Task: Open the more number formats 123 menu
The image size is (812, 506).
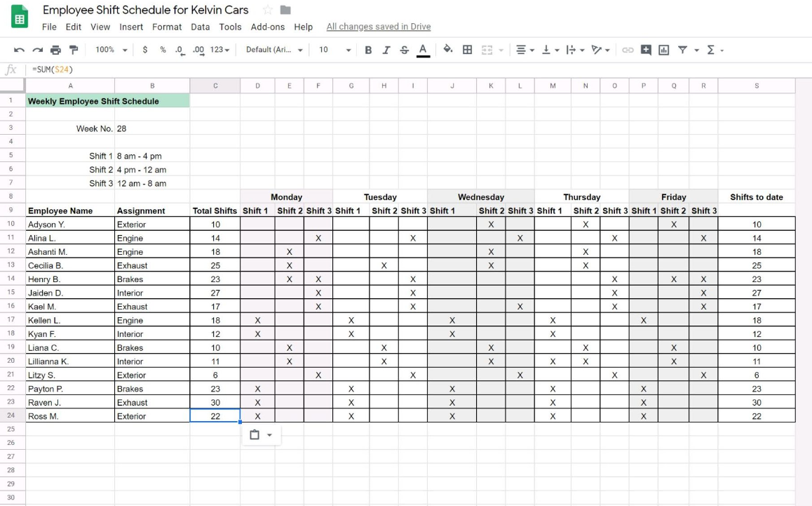Action: point(219,50)
